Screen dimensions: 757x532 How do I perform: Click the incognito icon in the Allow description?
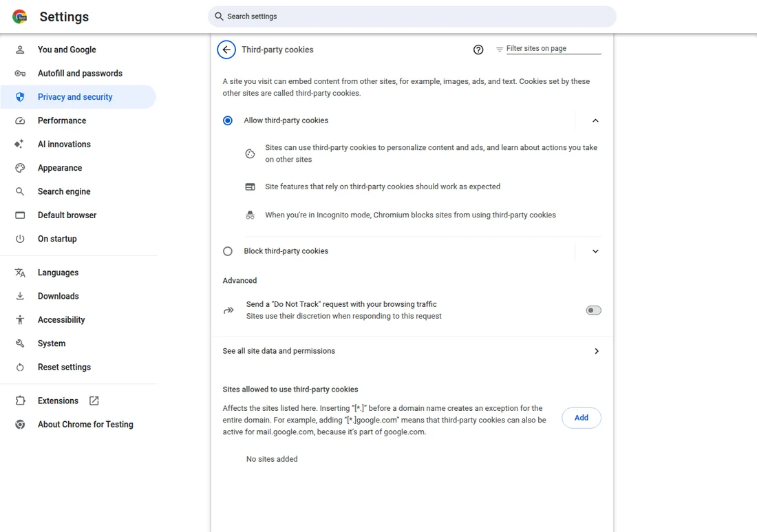tap(250, 215)
